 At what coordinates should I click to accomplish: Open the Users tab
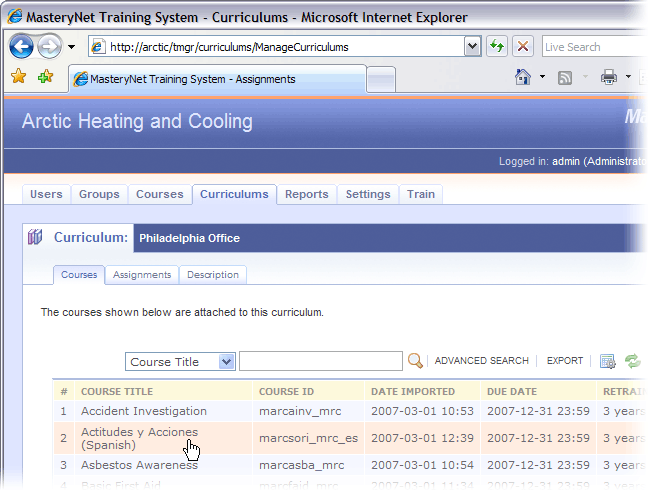click(x=46, y=194)
